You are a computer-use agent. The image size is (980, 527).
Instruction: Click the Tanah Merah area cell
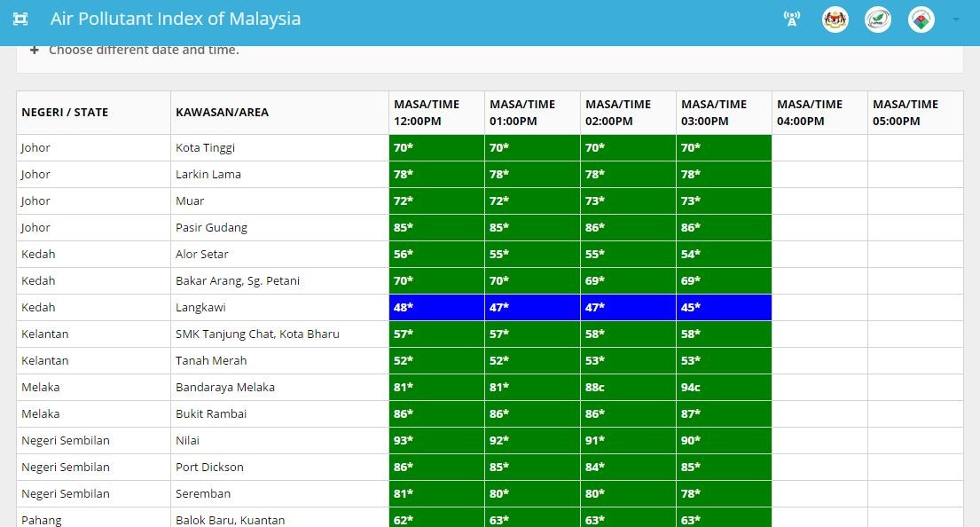279,361
